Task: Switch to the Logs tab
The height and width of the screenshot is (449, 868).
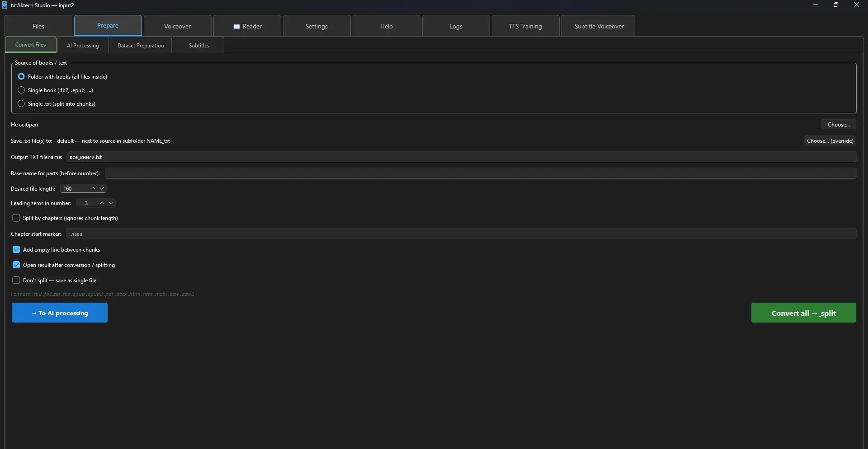Action: (455, 26)
